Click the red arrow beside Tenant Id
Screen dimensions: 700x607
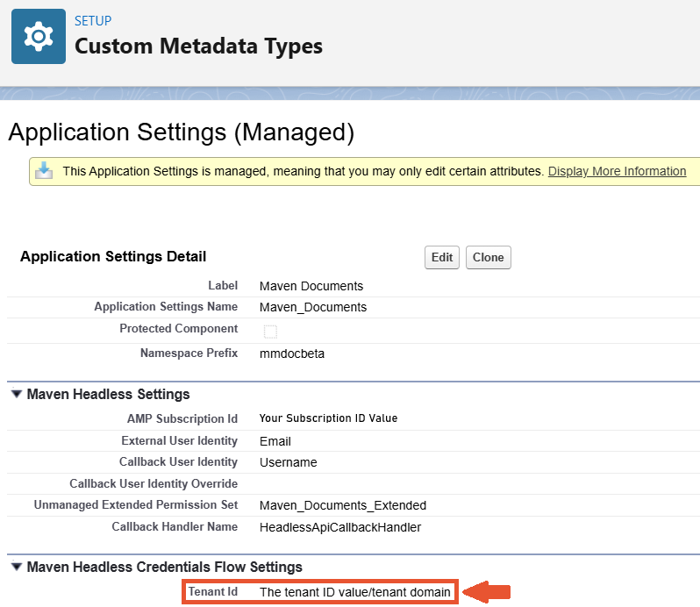click(x=487, y=592)
